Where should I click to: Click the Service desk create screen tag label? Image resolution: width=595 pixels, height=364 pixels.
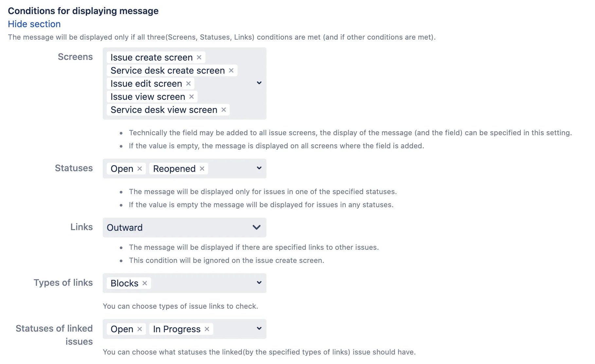[168, 70]
